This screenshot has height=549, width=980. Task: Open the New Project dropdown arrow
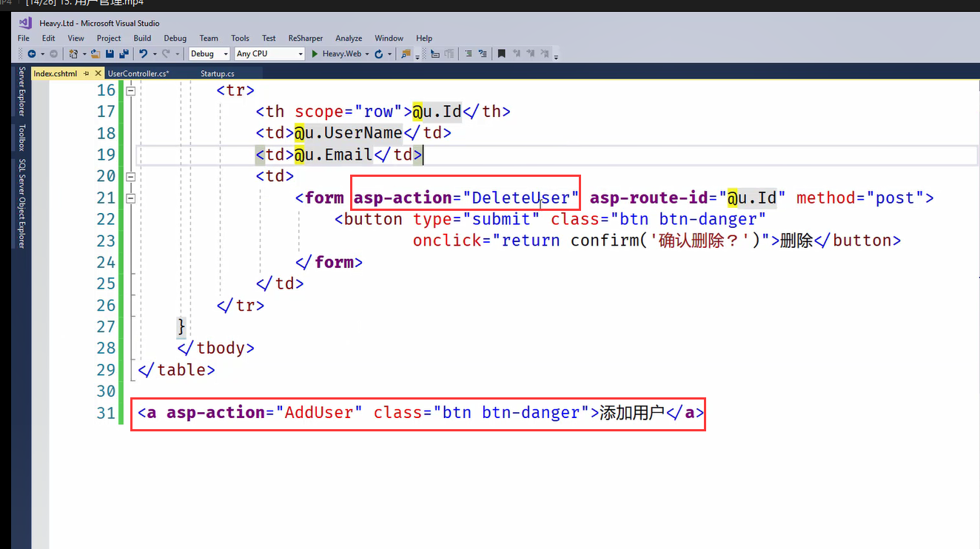[x=84, y=54]
